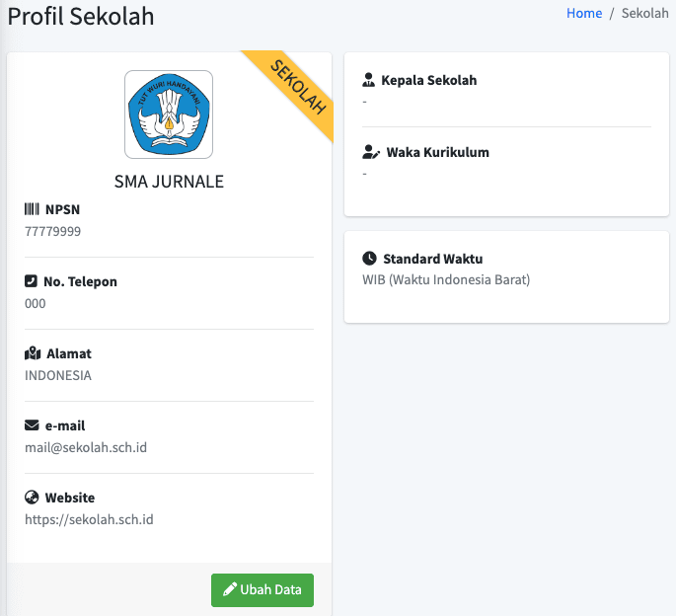Click the NPSN number 77779999

click(52, 232)
